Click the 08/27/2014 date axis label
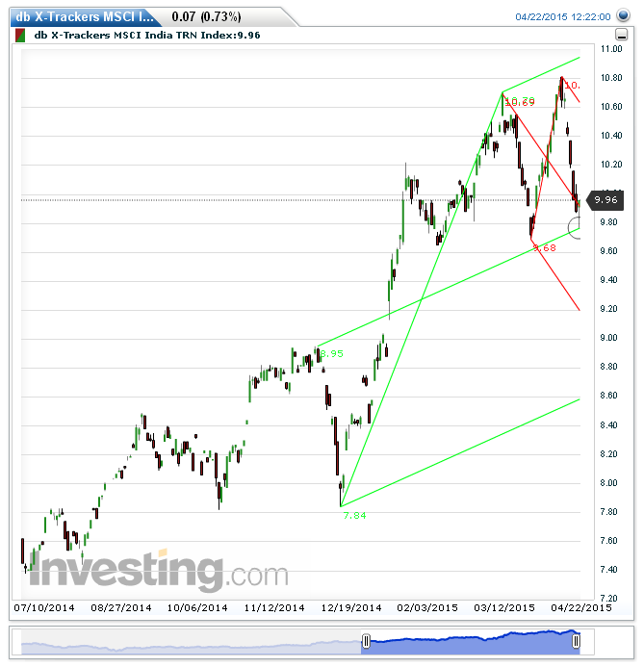This screenshot has height=667, width=644. [x=120, y=608]
